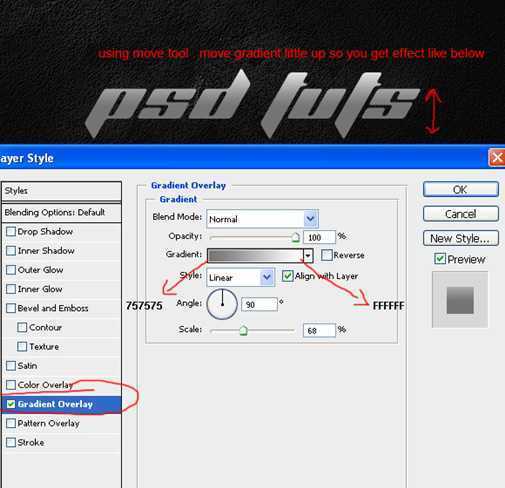505x488 pixels.
Task: Click the Opacity value field
Action: [x=319, y=237]
